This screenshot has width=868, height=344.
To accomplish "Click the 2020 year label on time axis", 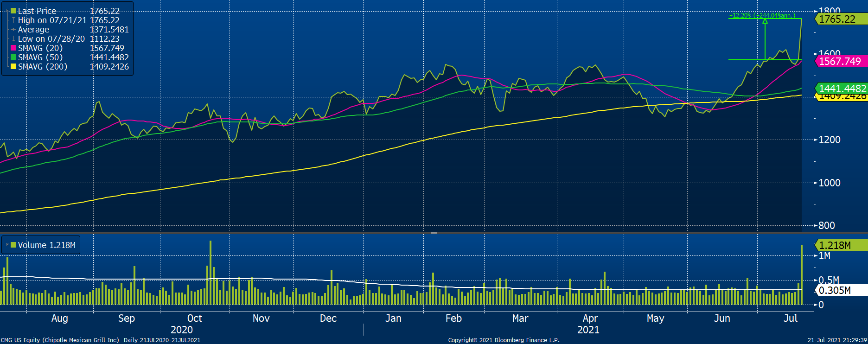I will coord(181,330).
